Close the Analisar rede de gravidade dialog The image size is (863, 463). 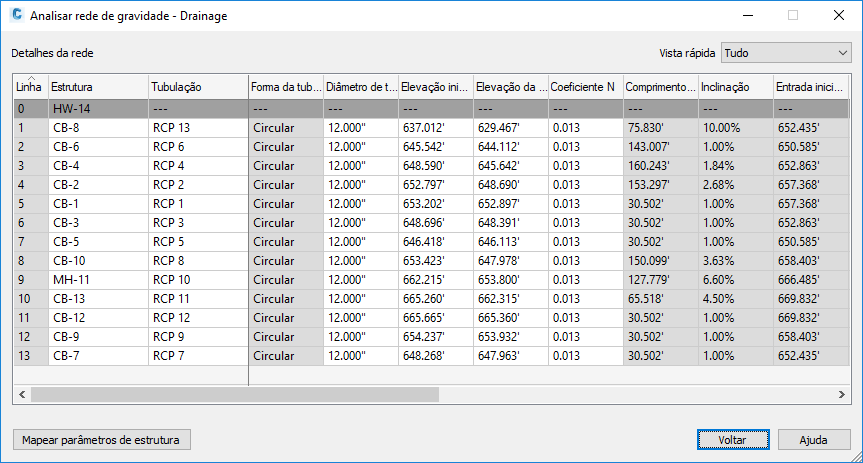pos(838,16)
